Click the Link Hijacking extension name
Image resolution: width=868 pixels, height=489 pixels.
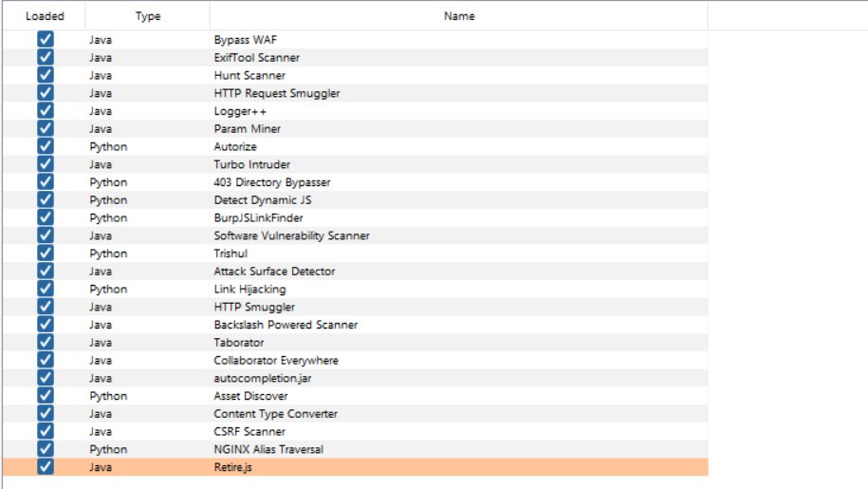(x=249, y=289)
